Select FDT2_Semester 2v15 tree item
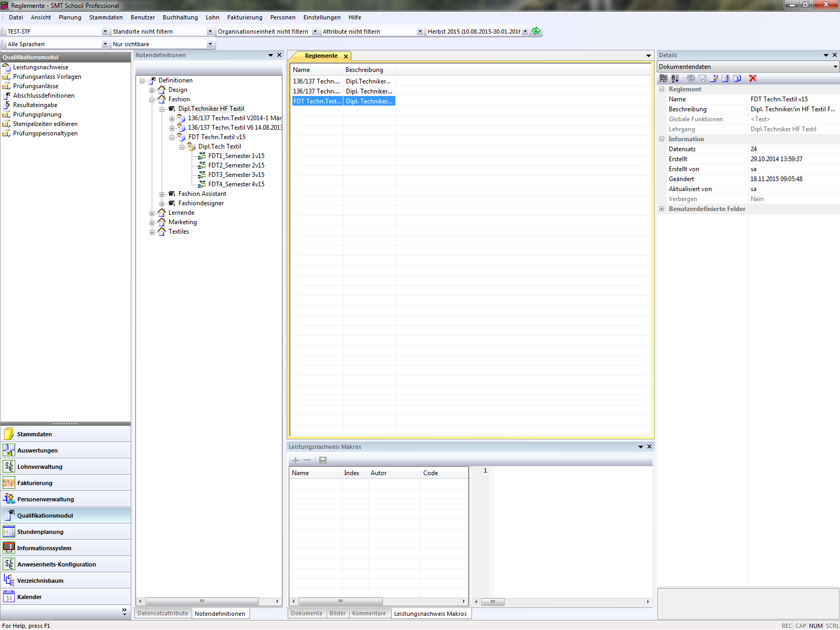Image resolution: width=840 pixels, height=630 pixels. point(236,165)
